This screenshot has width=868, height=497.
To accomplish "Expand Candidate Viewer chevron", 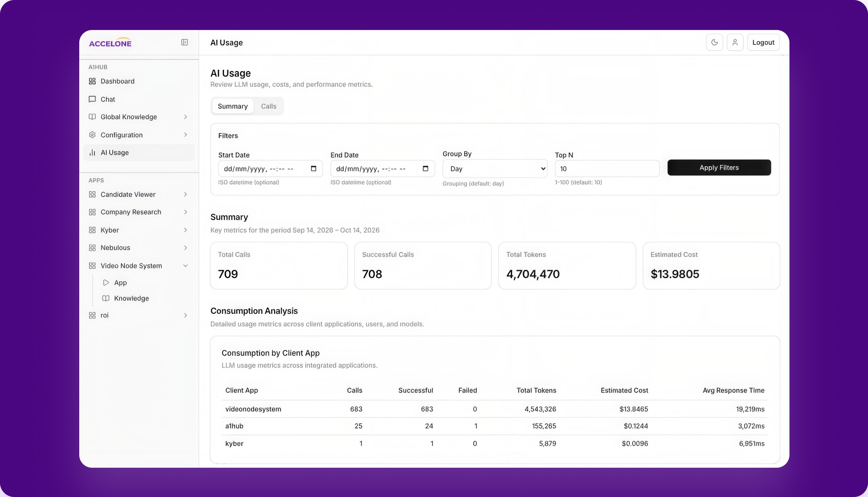I will (186, 194).
